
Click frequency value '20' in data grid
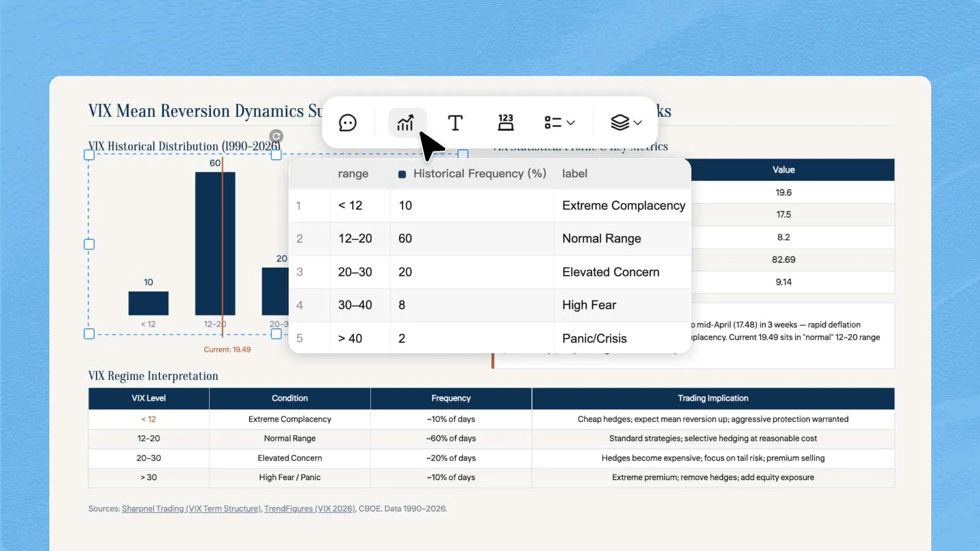coord(472,272)
